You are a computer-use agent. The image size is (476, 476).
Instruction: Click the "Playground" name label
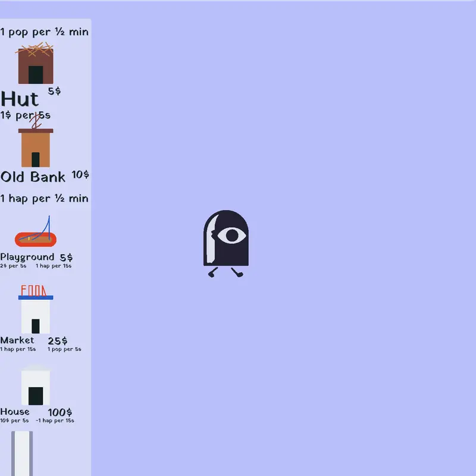coord(27,258)
